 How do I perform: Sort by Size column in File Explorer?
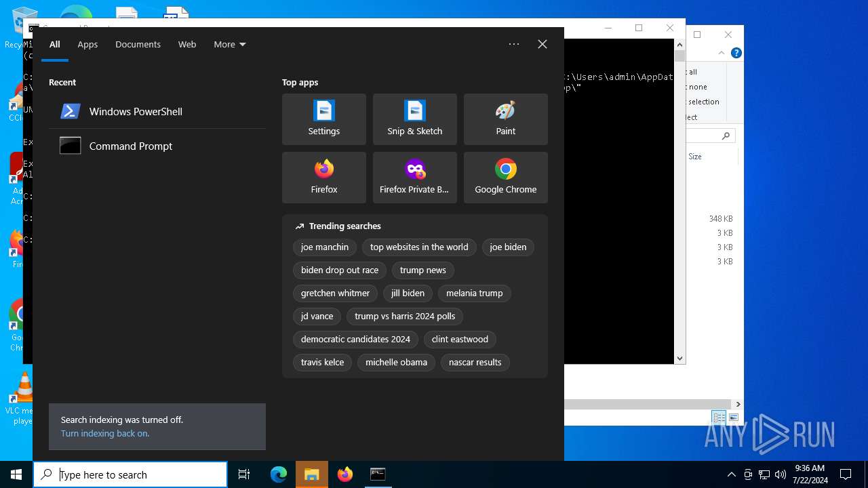[x=695, y=156]
